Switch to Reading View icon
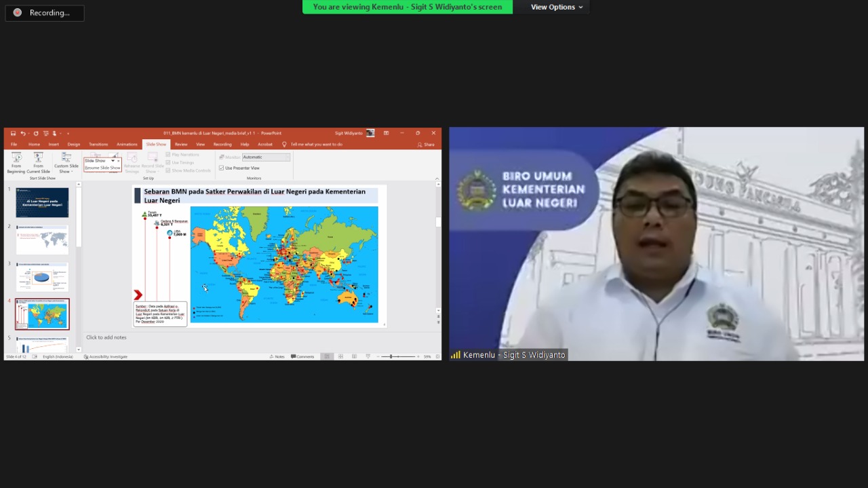The image size is (868, 488). click(354, 356)
